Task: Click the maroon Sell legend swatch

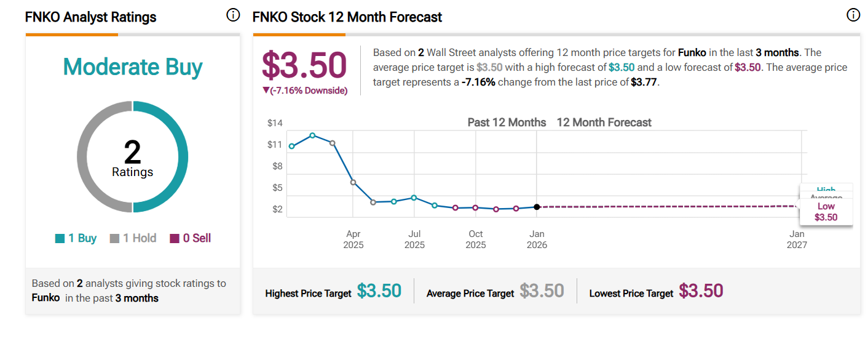Action: 174,239
